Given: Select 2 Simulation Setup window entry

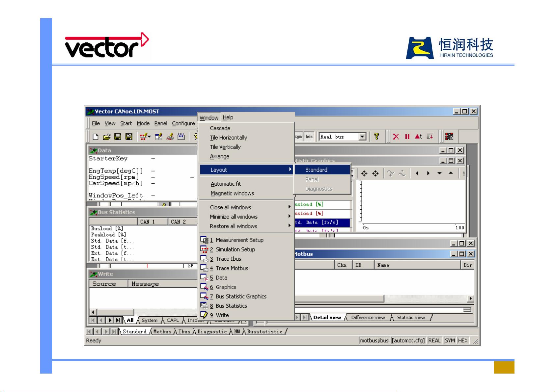Looking at the screenshot, I should click(x=246, y=249).
